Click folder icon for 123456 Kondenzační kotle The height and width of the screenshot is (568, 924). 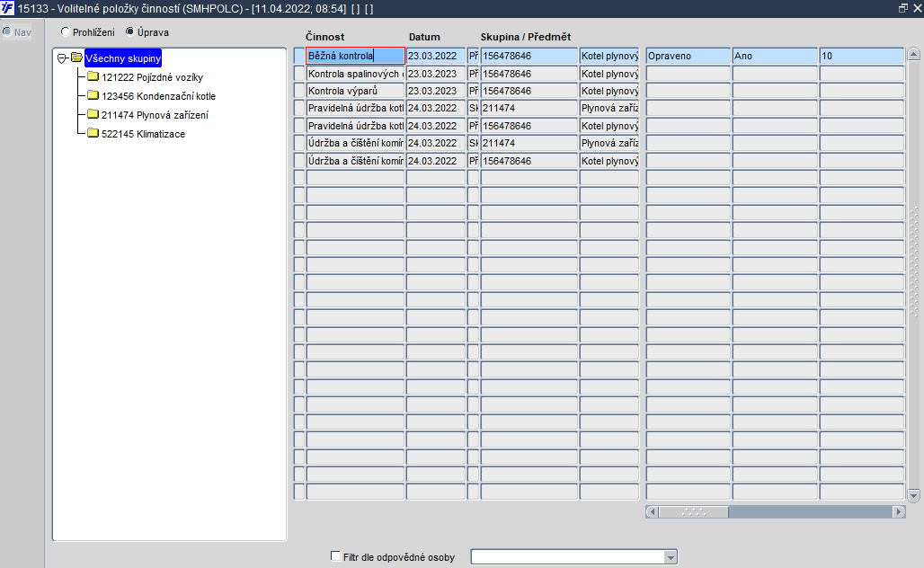93,95
